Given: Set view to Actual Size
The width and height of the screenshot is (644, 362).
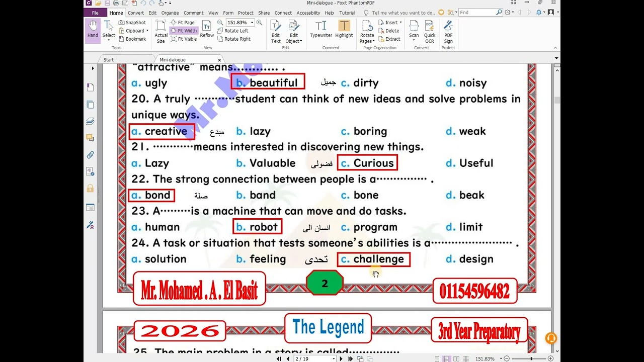Looking at the screenshot, I should point(161,31).
